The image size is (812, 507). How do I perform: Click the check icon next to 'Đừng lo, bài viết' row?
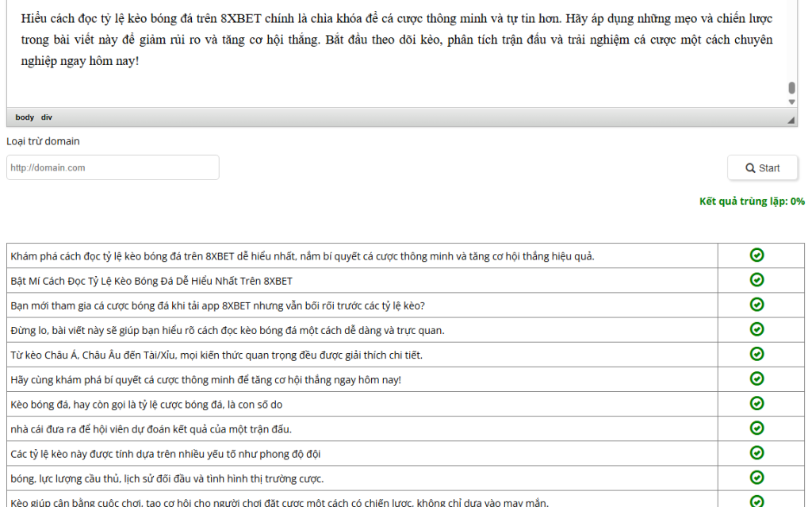(756, 329)
